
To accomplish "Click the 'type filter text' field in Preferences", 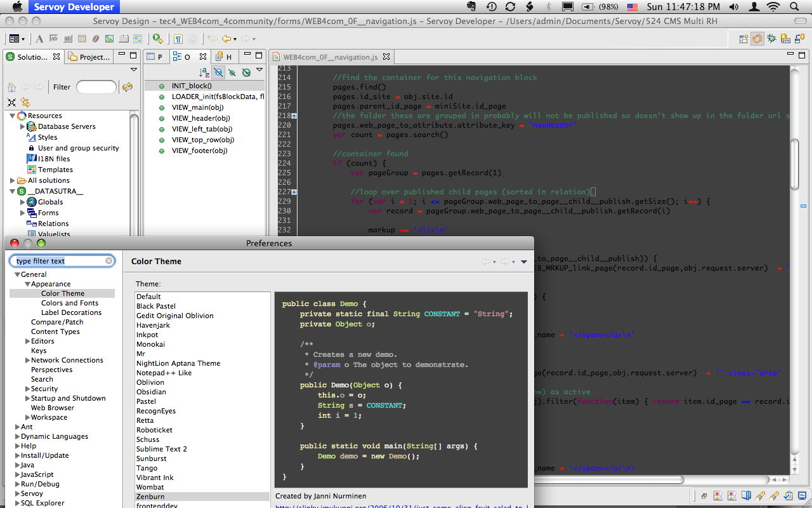I will (62, 261).
